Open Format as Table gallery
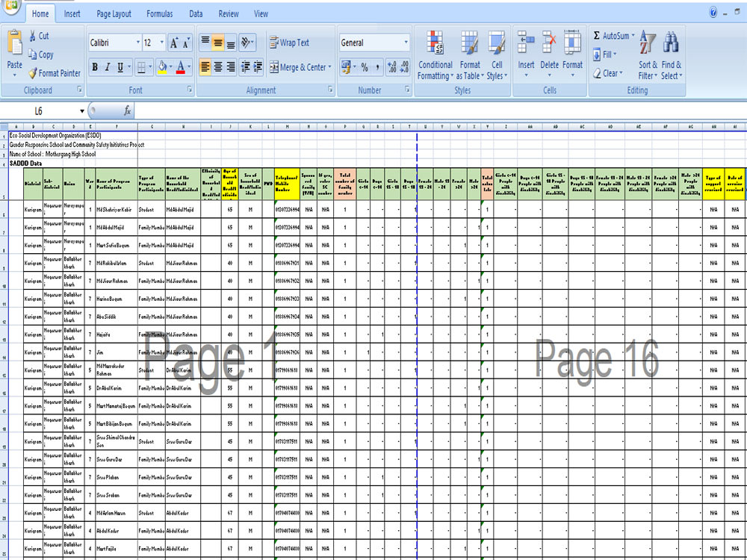 (470, 56)
